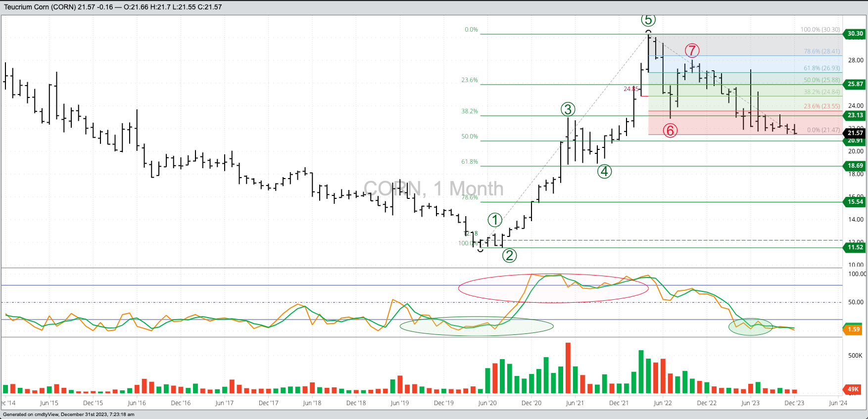This screenshot has width=868, height=419.
Task: Click the orange 1.59 indicator value tag
Action: [853, 329]
